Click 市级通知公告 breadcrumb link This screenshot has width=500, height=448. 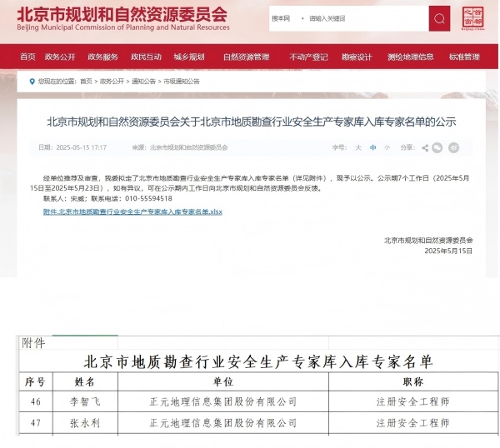coord(182,82)
